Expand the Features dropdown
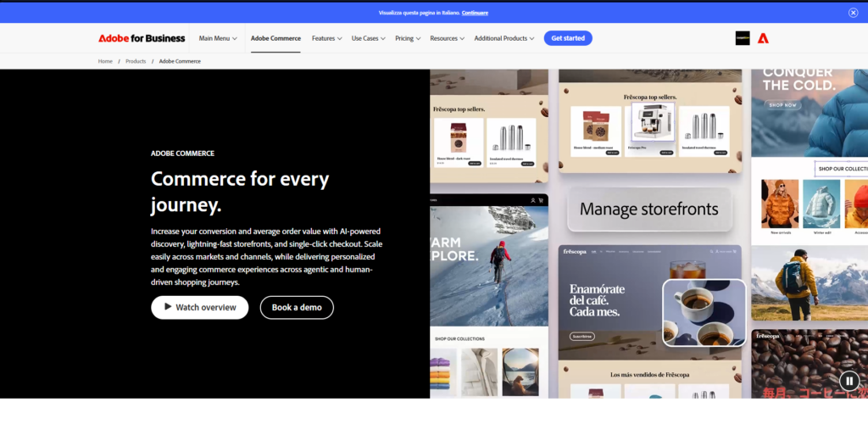This screenshot has width=868, height=430. (x=326, y=38)
